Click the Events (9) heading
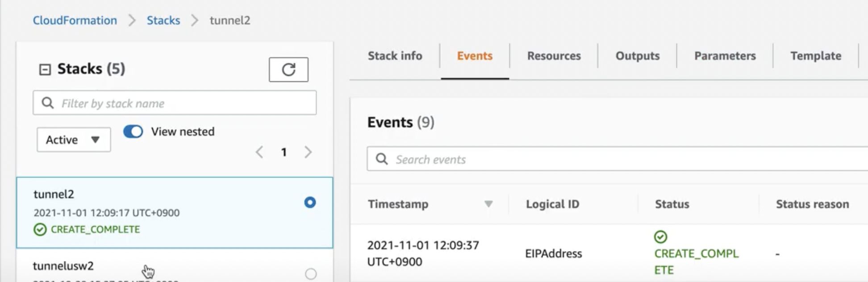868x282 pixels. [401, 122]
